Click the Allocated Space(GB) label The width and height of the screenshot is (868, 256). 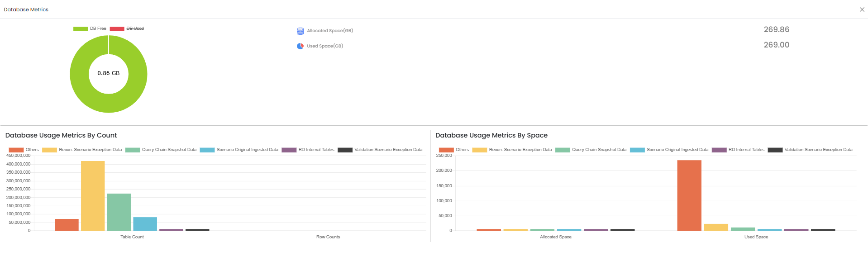click(330, 31)
